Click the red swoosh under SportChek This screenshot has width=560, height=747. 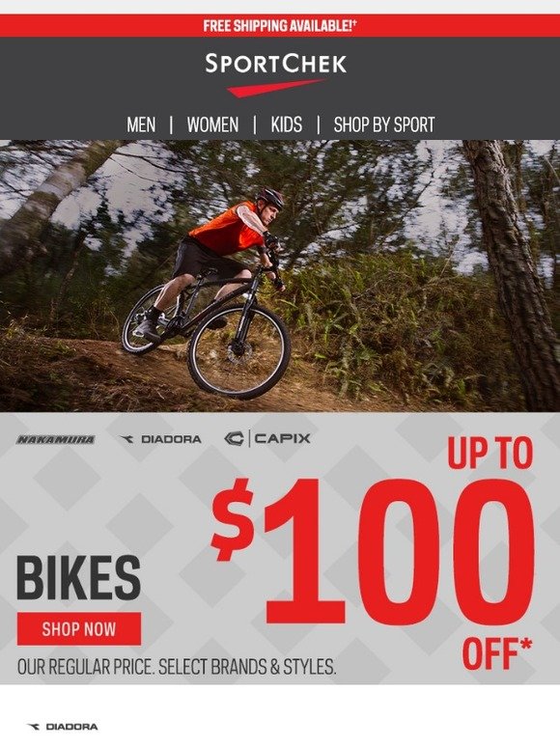click(x=275, y=88)
